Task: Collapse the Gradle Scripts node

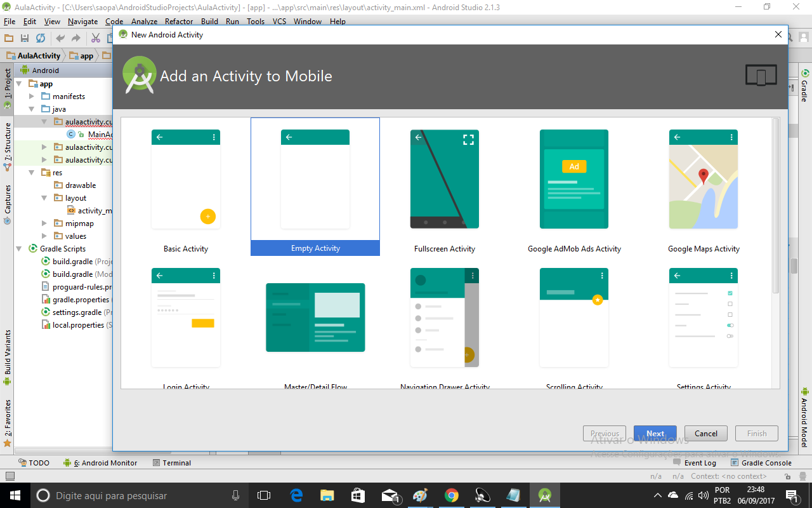Action: 19,249
